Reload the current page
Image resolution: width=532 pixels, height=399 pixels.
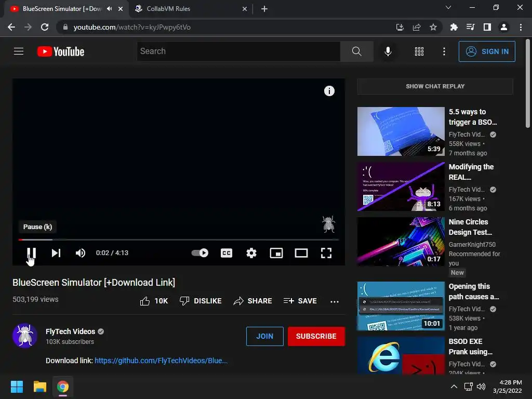point(45,27)
